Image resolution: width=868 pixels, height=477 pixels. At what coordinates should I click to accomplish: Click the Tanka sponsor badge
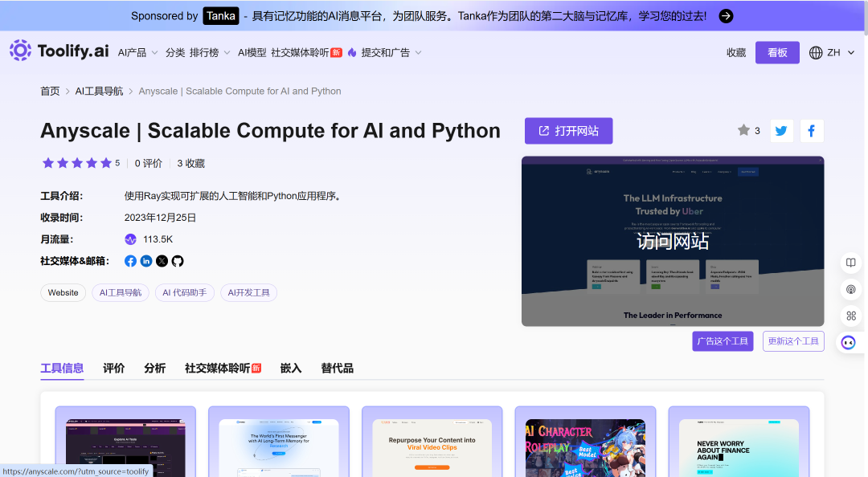pos(221,16)
